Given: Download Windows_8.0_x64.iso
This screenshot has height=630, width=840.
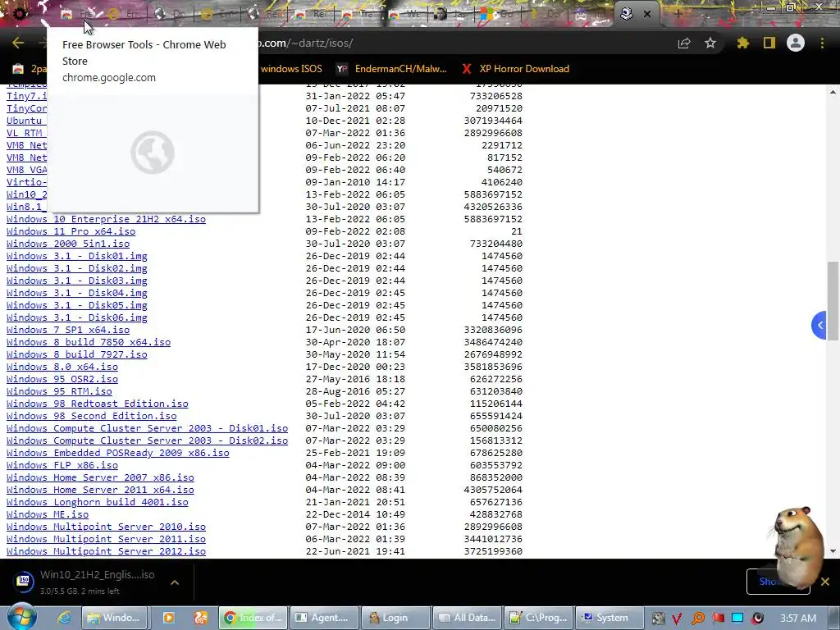Looking at the screenshot, I should point(62,367).
